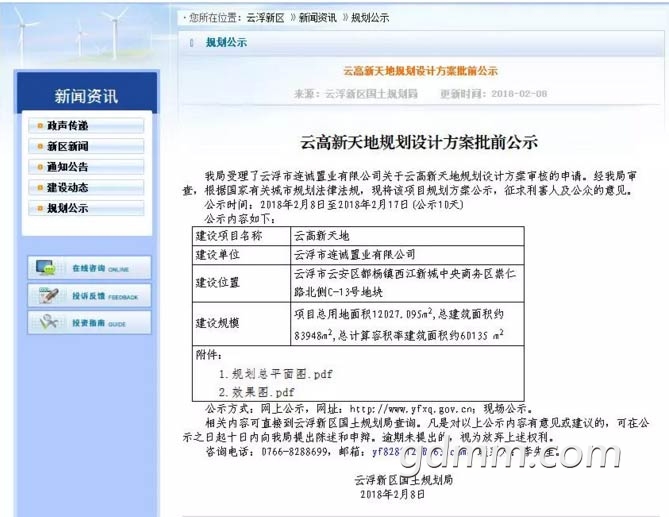Click the investment guide tools icon

point(47,324)
